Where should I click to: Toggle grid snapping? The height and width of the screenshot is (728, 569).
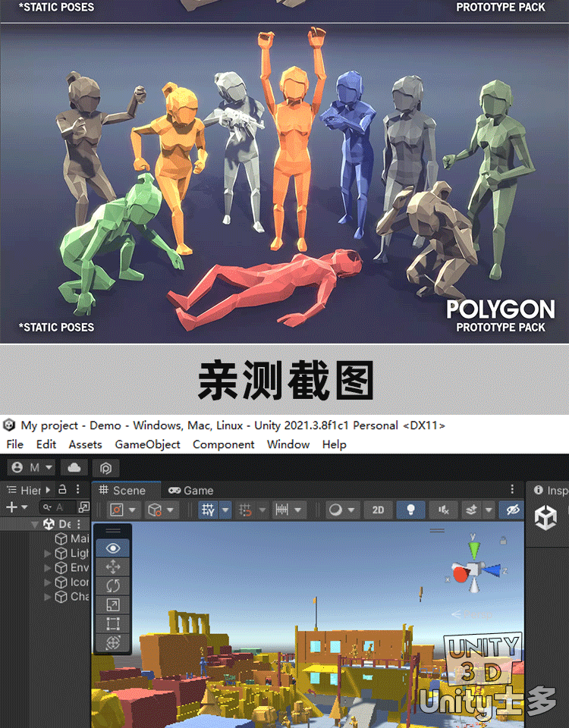(245, 510)
